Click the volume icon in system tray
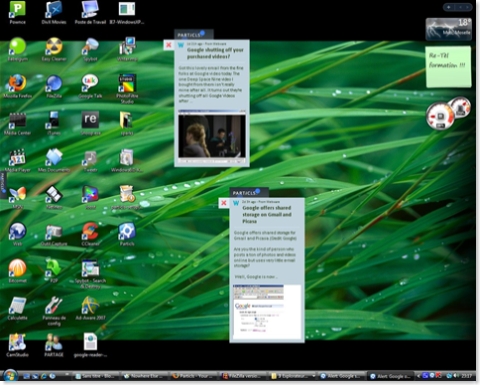The image size is (480, 385). (455, 376)
